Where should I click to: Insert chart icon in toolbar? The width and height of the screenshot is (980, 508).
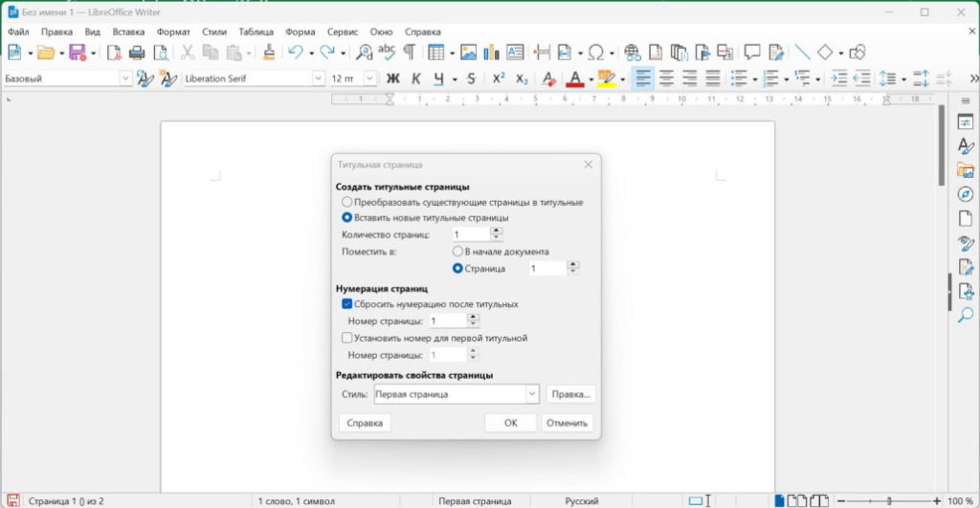click(491, 53)
